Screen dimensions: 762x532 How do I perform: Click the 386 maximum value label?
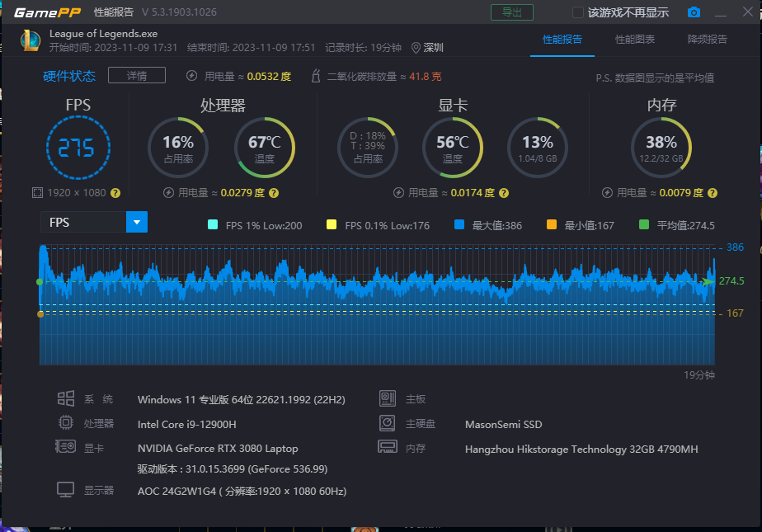point(735,247)
